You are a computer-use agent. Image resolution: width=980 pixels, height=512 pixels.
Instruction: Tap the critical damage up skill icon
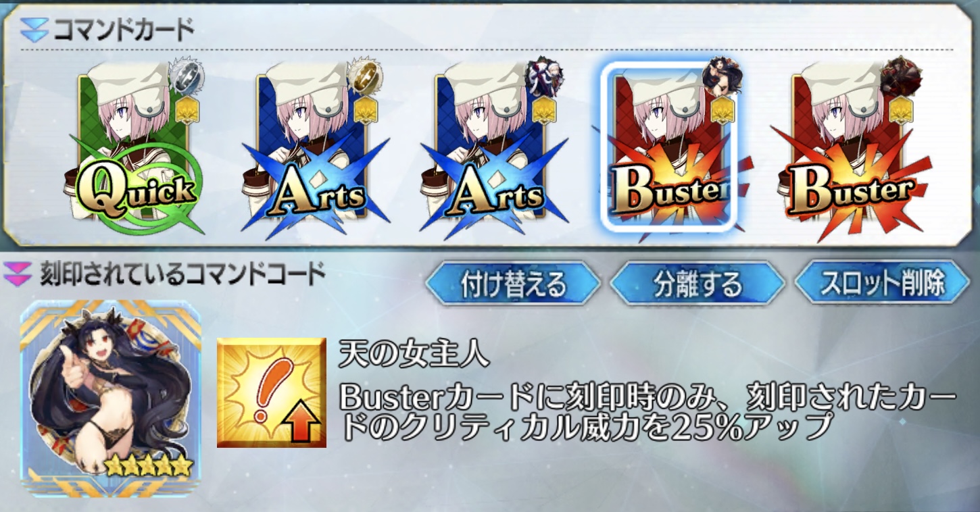click(272, 393)
